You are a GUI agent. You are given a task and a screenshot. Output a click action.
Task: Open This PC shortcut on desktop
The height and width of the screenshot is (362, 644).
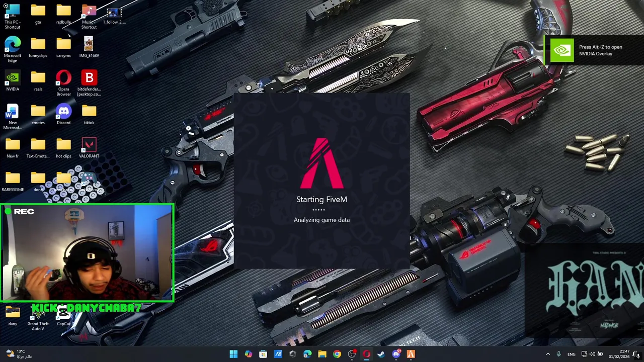coord(13,16)
